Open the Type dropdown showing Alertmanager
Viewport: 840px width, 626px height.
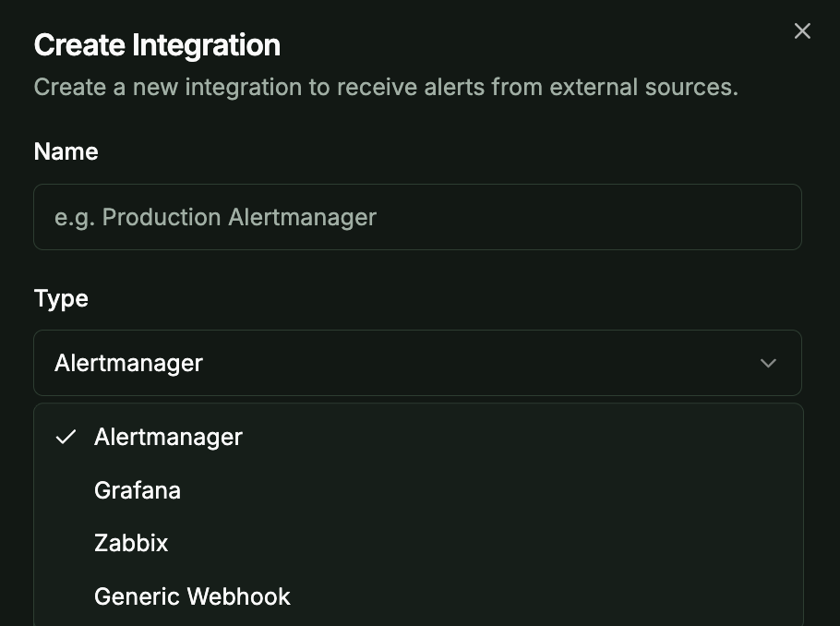coord(417,363)
